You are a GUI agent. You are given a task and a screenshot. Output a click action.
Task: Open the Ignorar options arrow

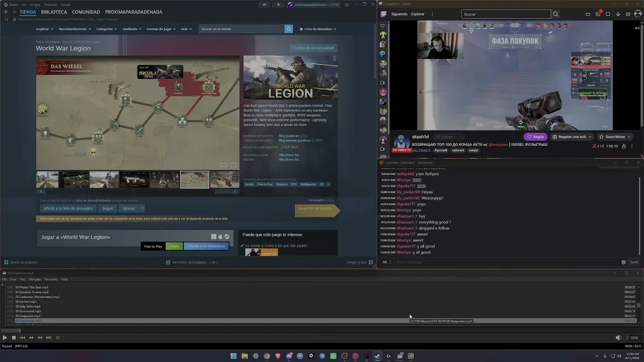pos(142,208)
